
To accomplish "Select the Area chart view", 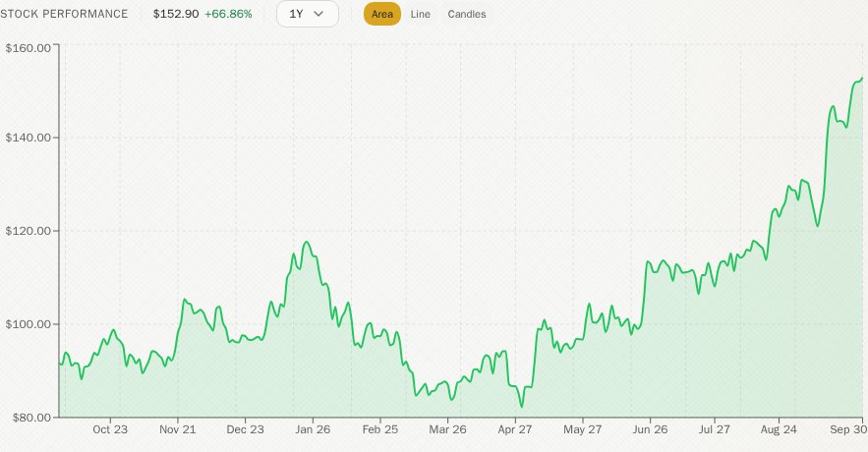I will [x=382, y=14].
